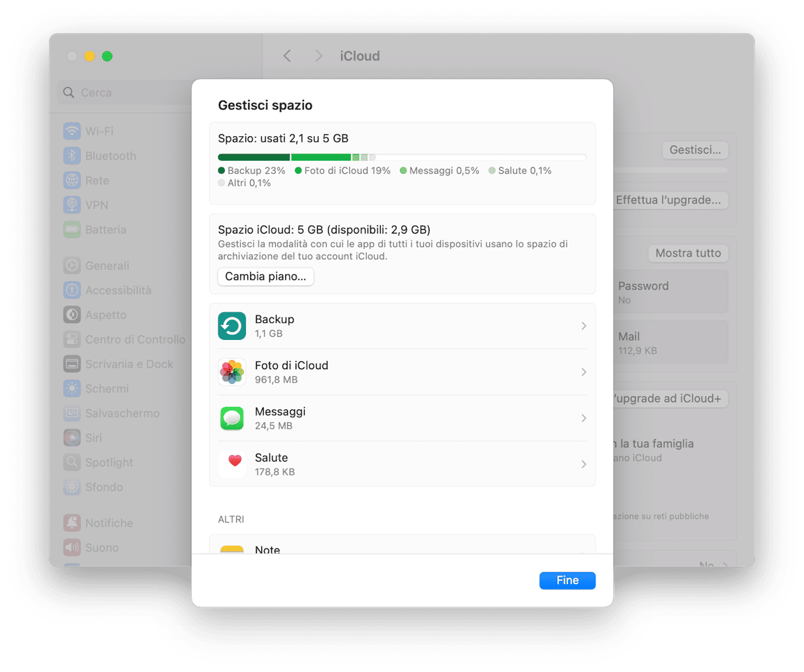This screenshot has width=804, height=672.
Task: Click the Foto di iCloud storage bar segment
Action: [321, 157]
